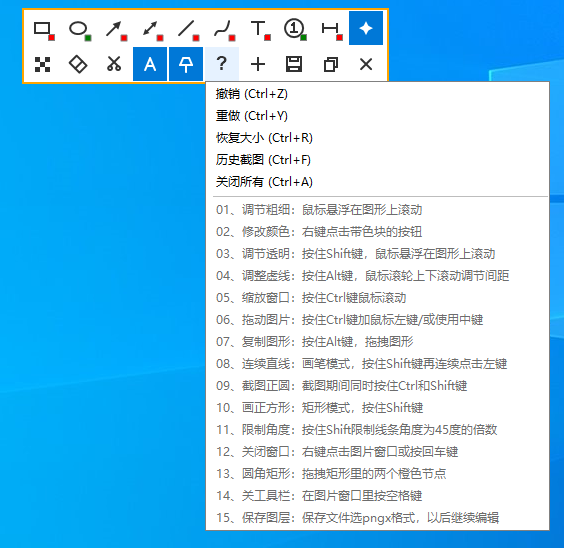
Task: Open 历史截图 (Ctrl+F) menu entry
Action: pos(377,160)
